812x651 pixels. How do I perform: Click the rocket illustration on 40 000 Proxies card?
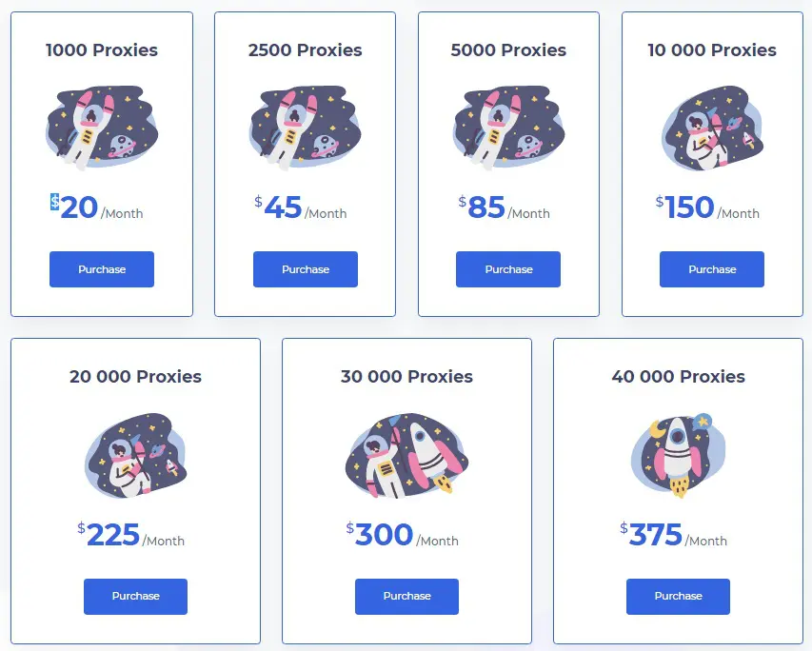678,455
